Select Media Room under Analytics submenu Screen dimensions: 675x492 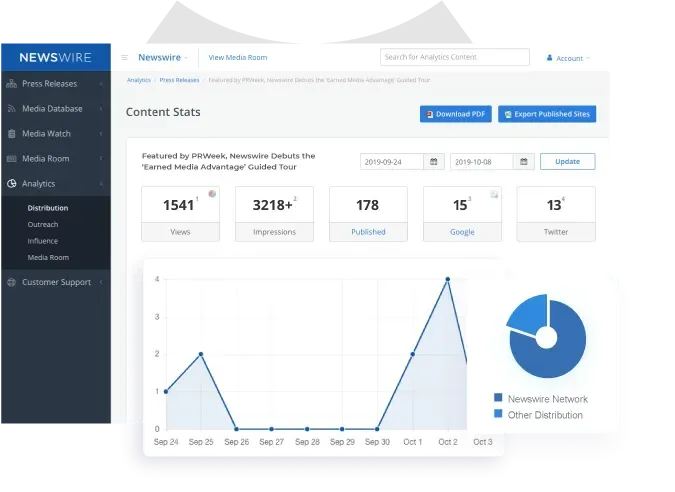point(48,257)
